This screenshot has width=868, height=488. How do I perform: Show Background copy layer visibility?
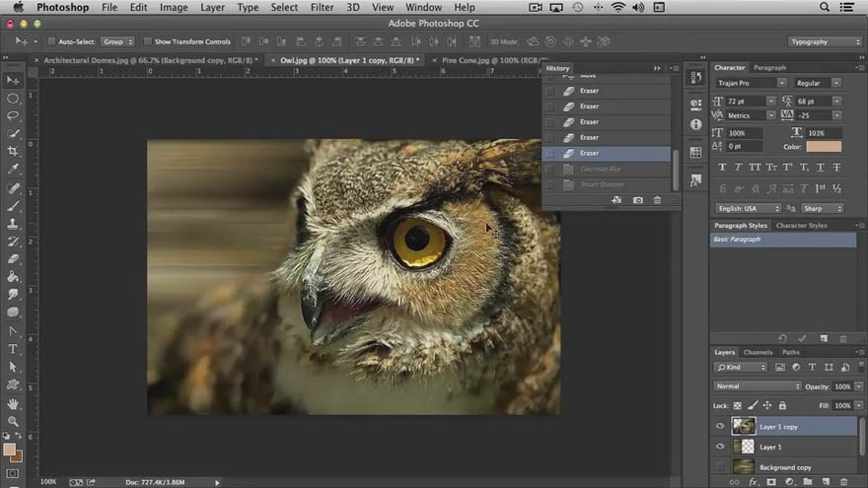(x=720, y=467)
